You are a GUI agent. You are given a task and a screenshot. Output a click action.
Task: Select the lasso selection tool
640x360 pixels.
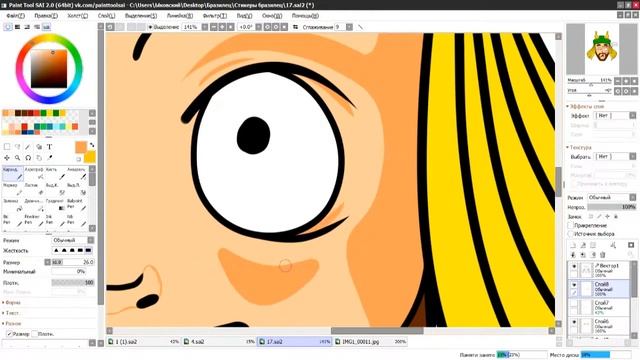[x=18, y=147]
